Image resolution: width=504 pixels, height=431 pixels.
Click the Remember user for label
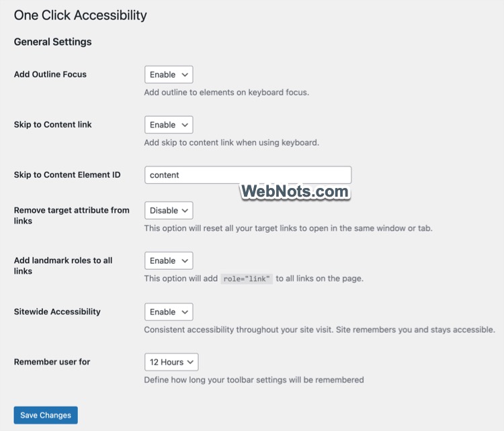click(x=52, y=362)
